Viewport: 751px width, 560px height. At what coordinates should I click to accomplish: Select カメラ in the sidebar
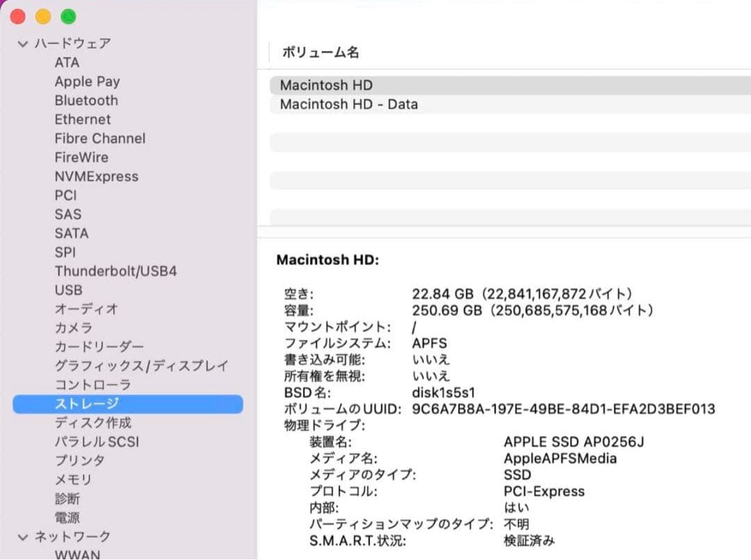pos(73,327)
